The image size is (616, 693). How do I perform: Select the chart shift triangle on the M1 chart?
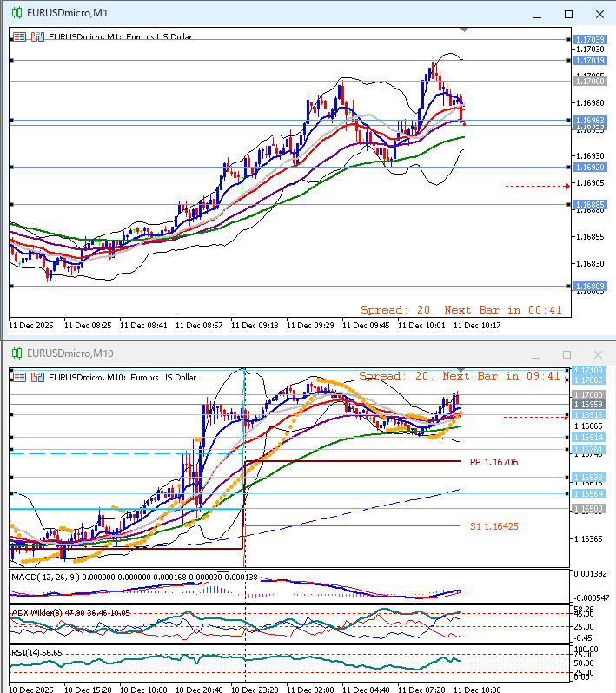[464, 30]
